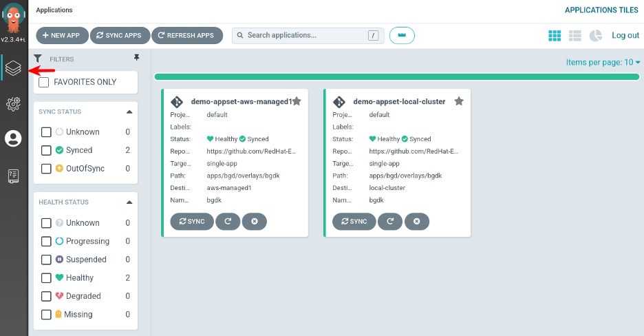Refresh the demo-appset-local-cluster application
Screen dimensions: 644x336
390,222
